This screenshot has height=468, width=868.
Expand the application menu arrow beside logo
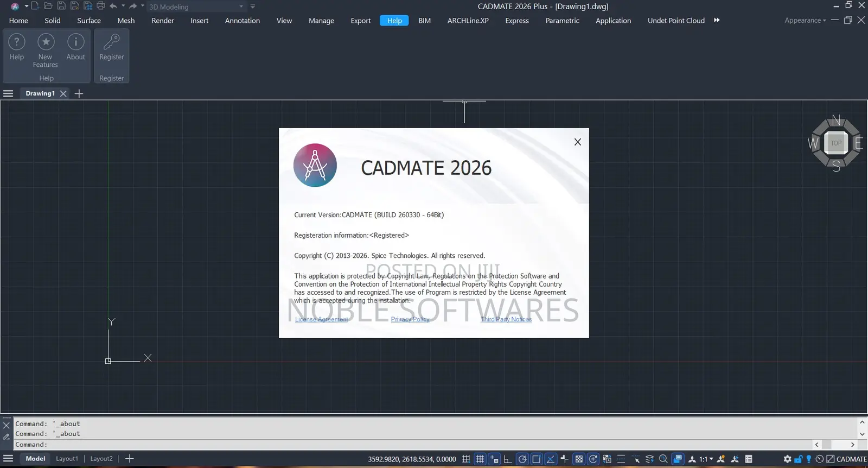click(x=26, y=7)
